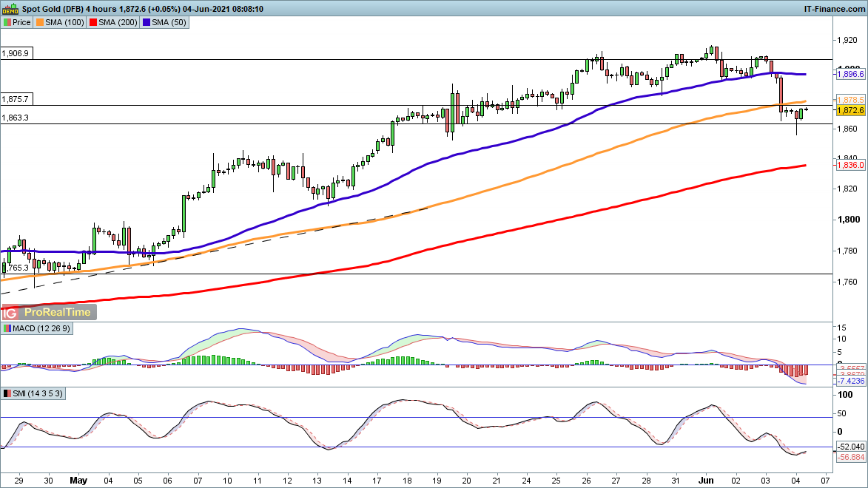The width and height of the screenshot is (868, 488).
Task: Click the 1,896.6 SMA 50 value tag
Action: (x=850, y=75)
